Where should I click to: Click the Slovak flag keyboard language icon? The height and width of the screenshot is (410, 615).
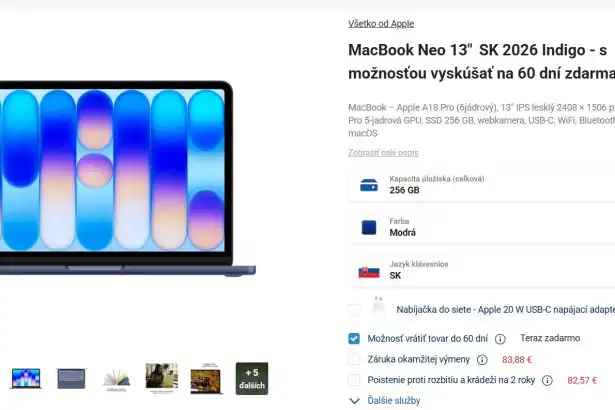tap(369, 272)
